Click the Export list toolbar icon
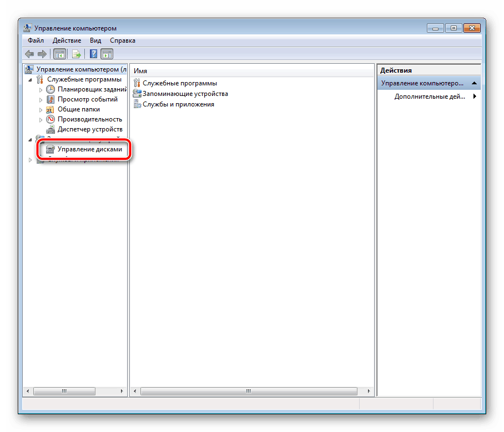Image resolution: width=504 pixels, height=432 pixels. [76, 54]
